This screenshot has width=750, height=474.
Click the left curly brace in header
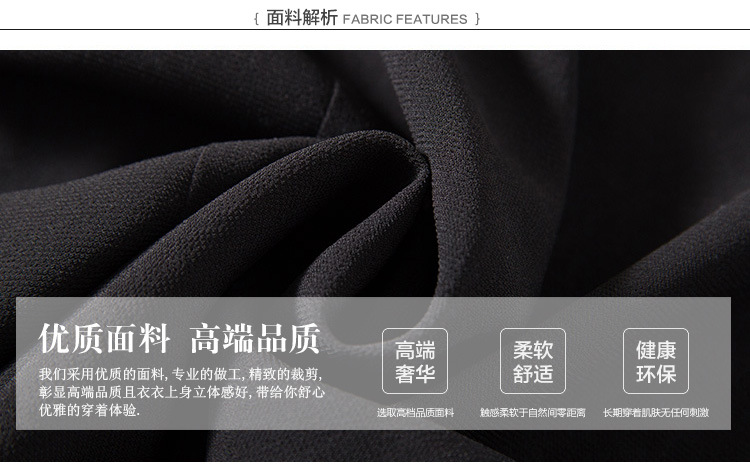[257, 19]
